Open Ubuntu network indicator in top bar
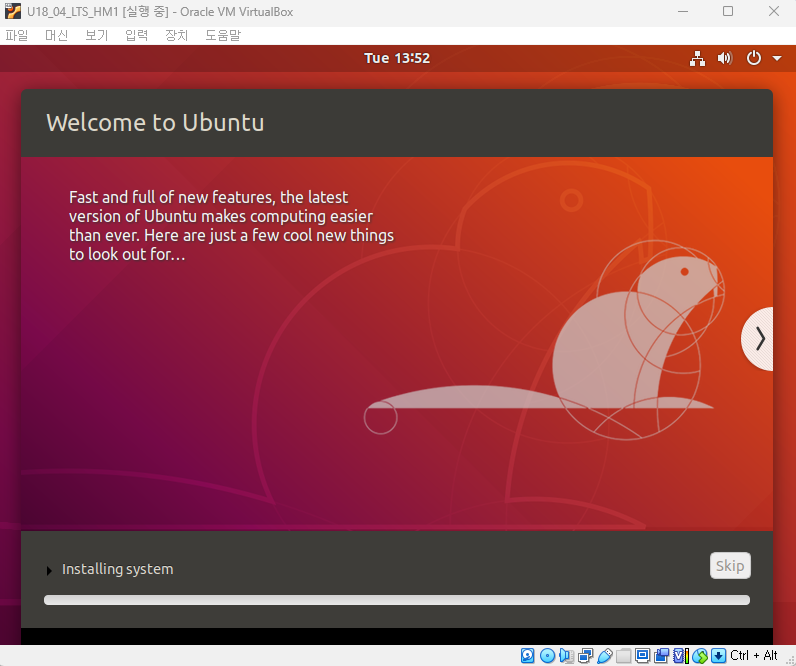This screenshot has height=666, width=796. click(697, 58)
